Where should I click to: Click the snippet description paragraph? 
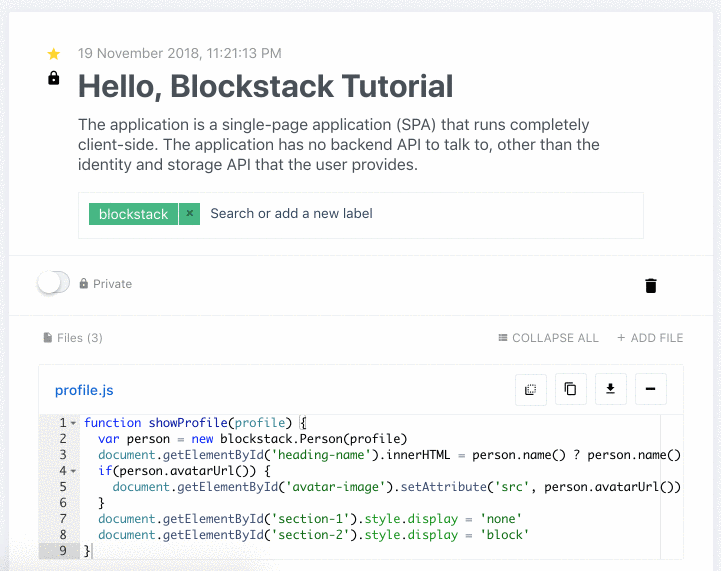tap(338, 144)
